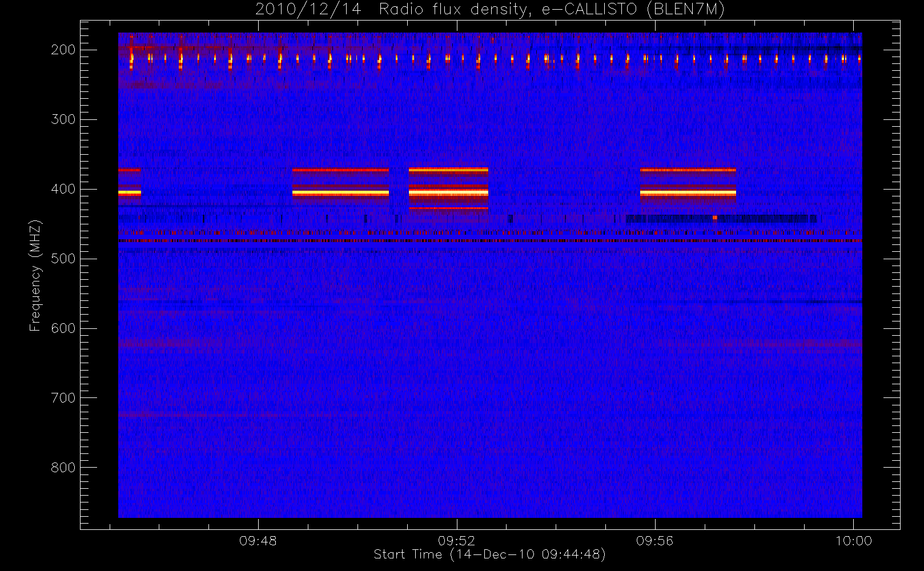Viewport: 924px width, 571px height.
Task: Click the 09:52 time axis label
Action: coord(457,541)
